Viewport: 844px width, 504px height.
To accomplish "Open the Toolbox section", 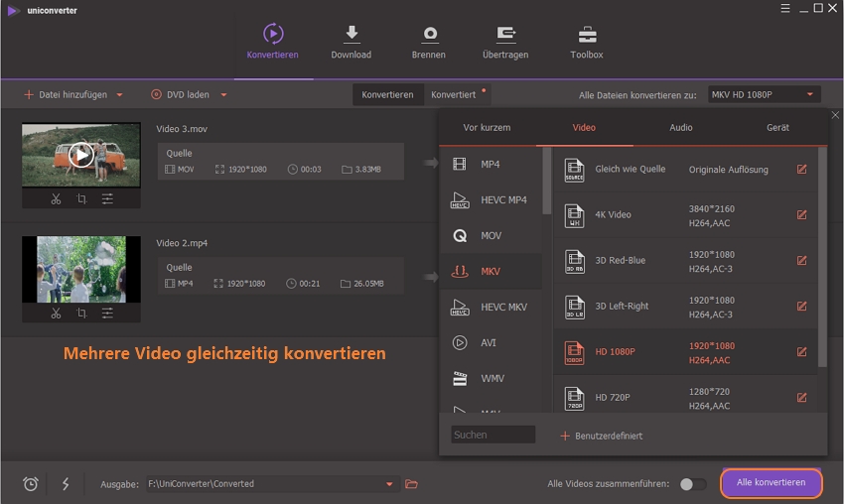I will tap(587, 42).
